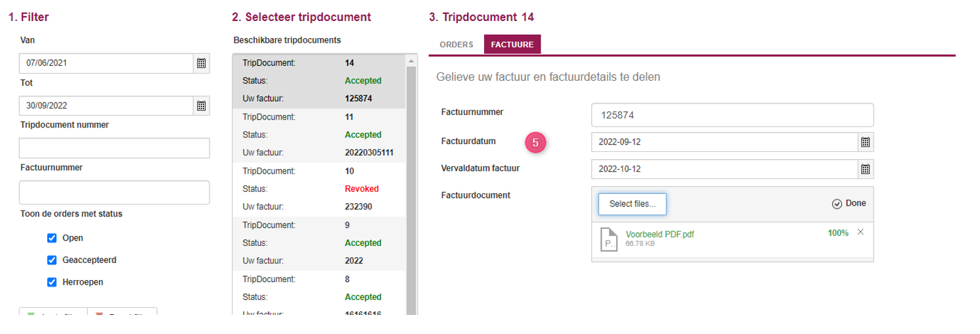This screenshot has height=334, width=980.
Task: Click the Select files... button
Action: (633, 204)
